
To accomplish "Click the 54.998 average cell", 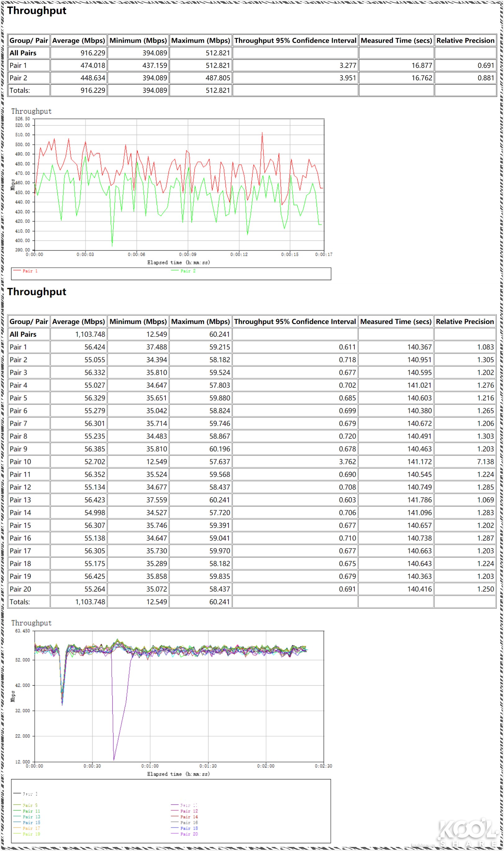I will 79,512.
